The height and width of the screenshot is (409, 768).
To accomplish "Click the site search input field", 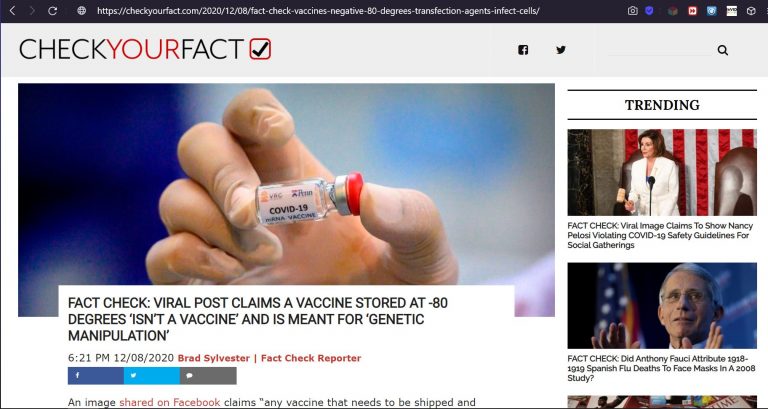I will tap(660, 49).
